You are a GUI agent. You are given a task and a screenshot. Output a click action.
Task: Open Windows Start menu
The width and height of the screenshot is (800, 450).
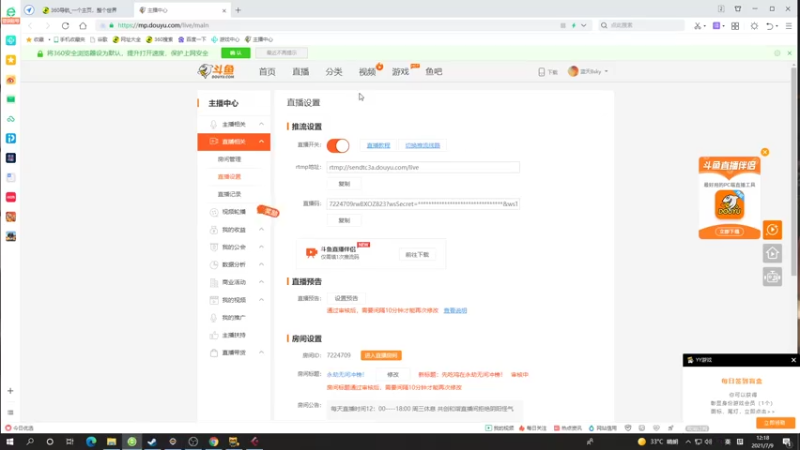(10, 442)
